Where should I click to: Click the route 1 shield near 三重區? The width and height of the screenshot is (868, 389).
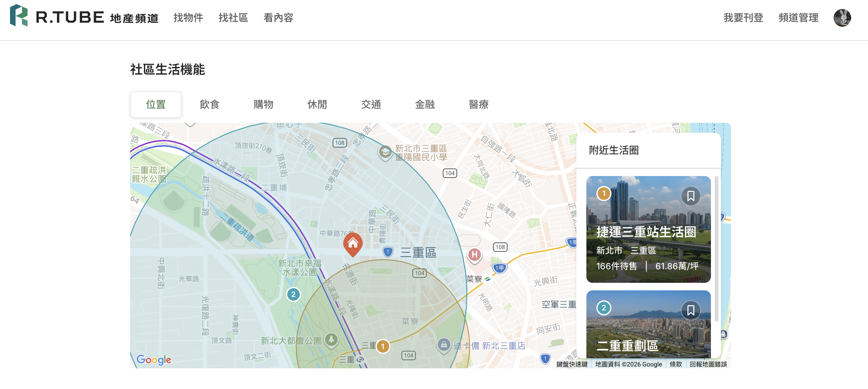[x=388, y=252]
